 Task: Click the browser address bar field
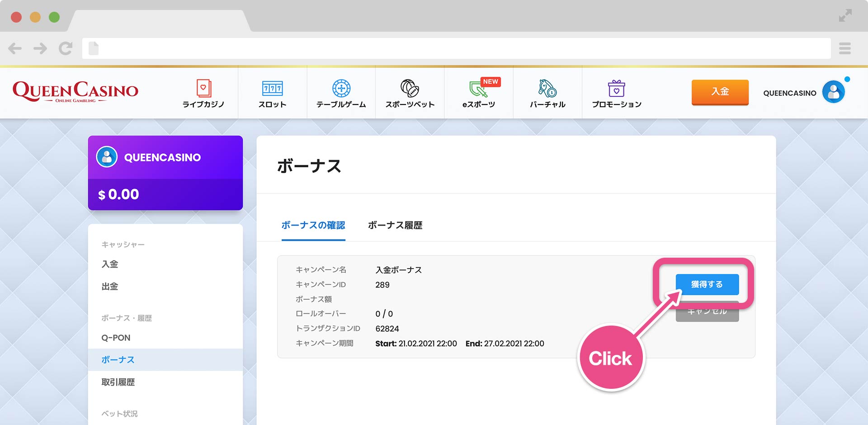click(456, 48)
